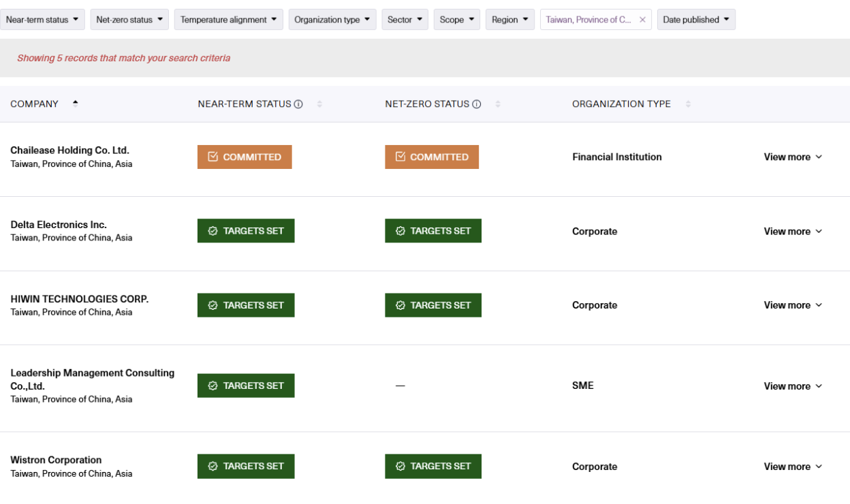850x504 pixels.
Task: Click the ORGANIZATION TYPE column header
Action: click(x=621, y=104)
